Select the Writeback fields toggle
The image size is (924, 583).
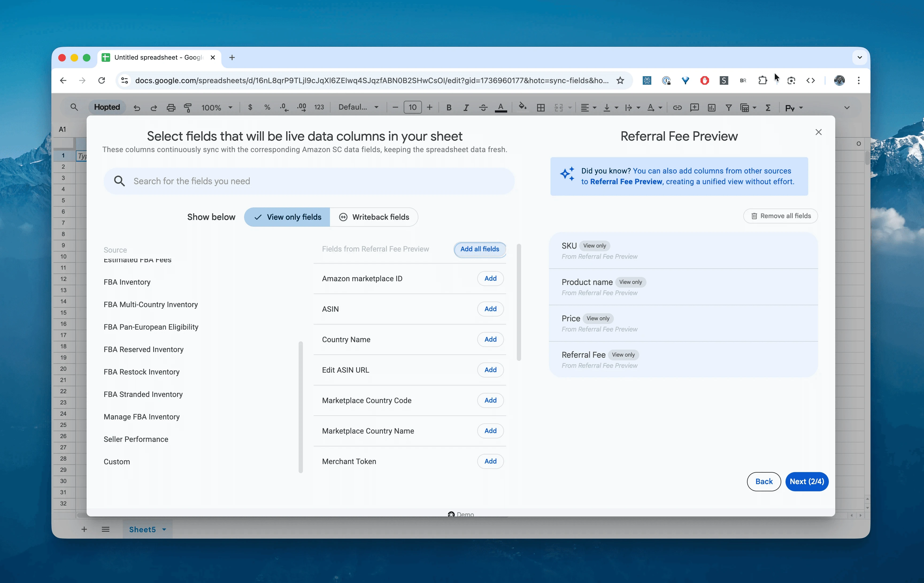click(x=374, y=217)
